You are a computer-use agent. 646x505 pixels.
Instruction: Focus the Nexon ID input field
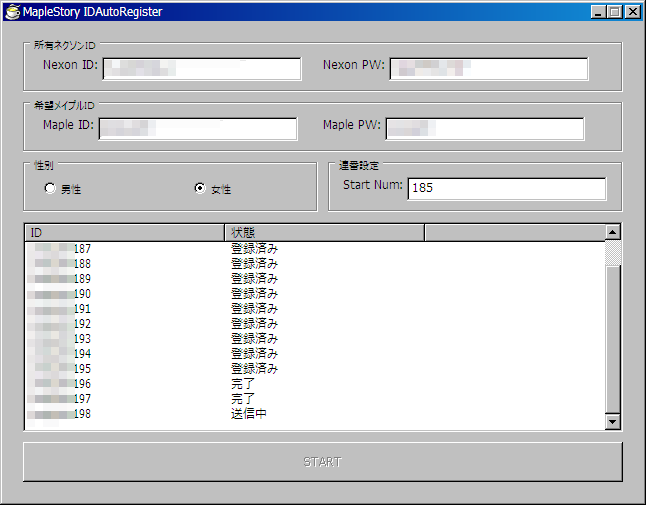[202, 69]
